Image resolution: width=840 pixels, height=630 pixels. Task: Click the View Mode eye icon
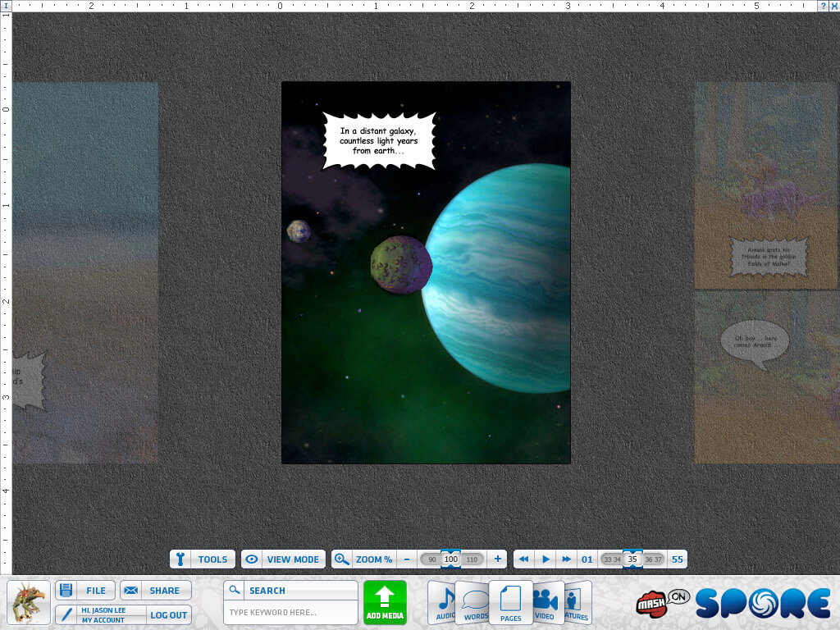pyautogui.click(x=251, y=559)
